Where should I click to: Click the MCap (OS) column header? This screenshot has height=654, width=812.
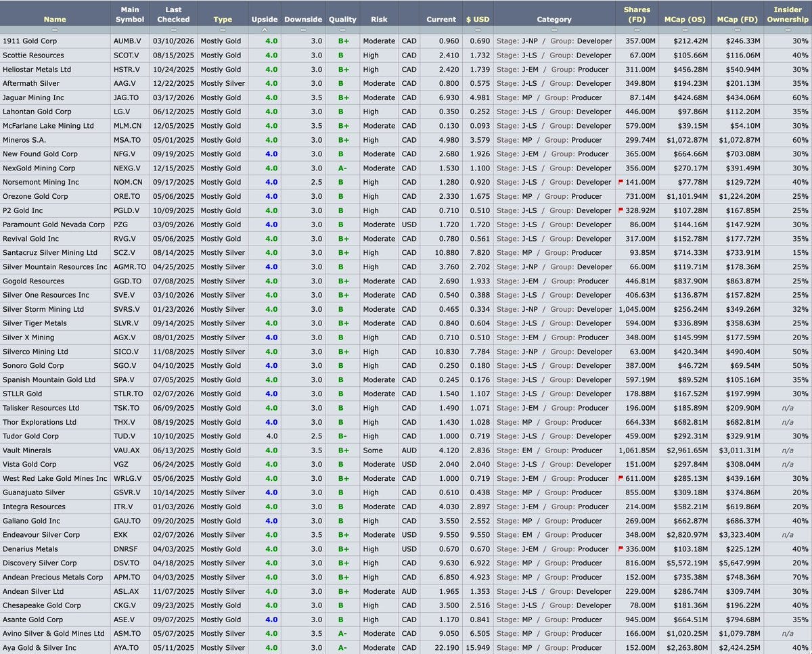[x=685, y=20]
